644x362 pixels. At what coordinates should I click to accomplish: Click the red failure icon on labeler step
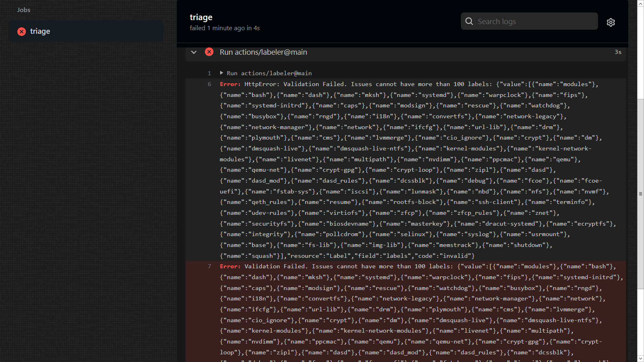pos(209,52)
